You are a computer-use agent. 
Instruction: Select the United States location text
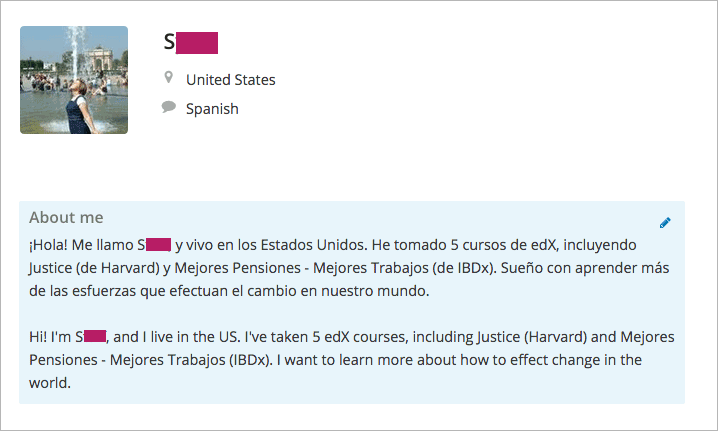coord(231,80)
